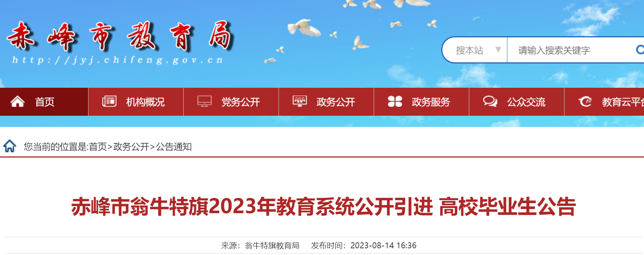Screen dimensions: 644x255
Task: Click the monitor icon beside 党务公开
Action: pyautogui.click(x=205, y=101)
